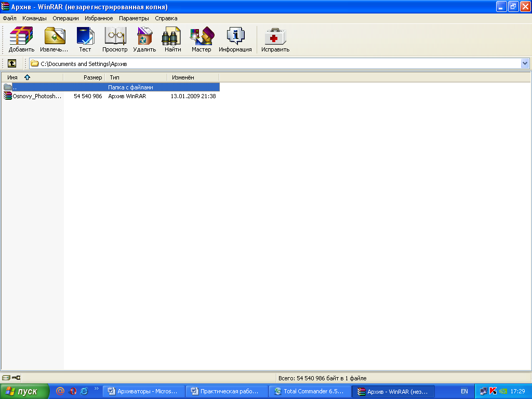Open the Файл menu
Viewport: 532px width, 399px height.
(9, 18)
